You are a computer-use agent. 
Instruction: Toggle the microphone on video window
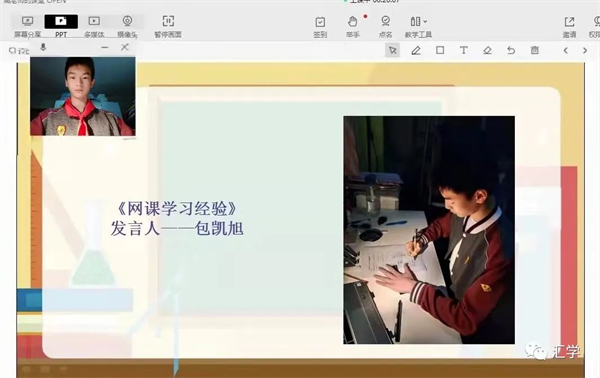pyautogui.click(x=43, y=47)
